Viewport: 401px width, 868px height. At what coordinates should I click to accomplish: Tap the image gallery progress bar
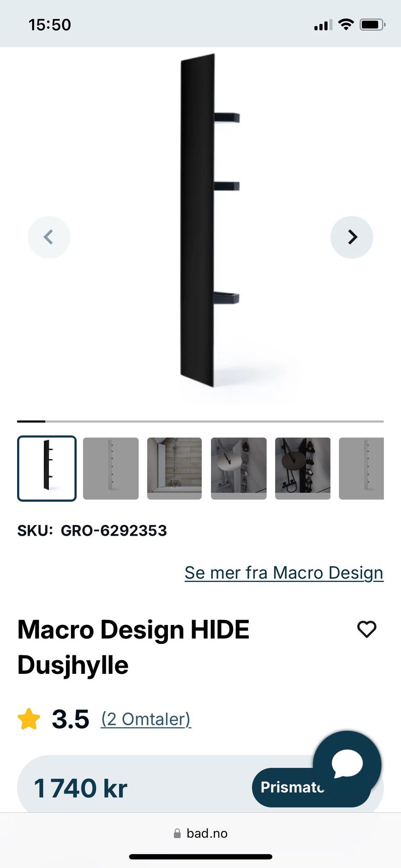(200, 422)
